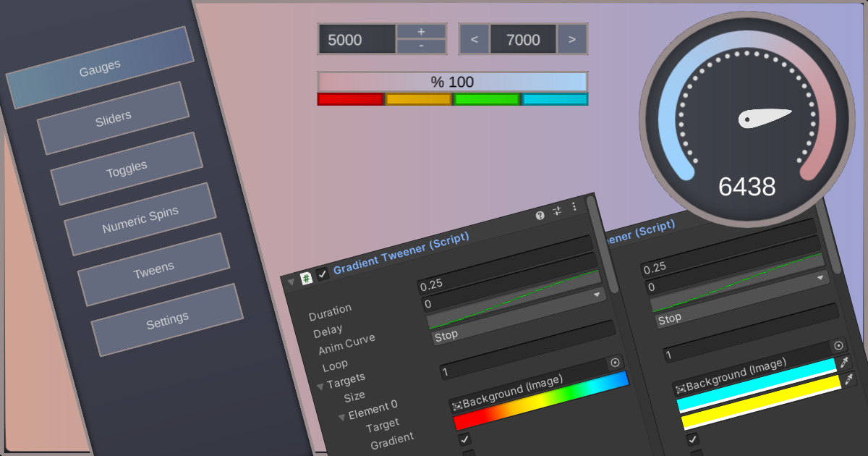Click the % 100 progress bar
This screenshot has width=868, height=456.
[454, 82]
